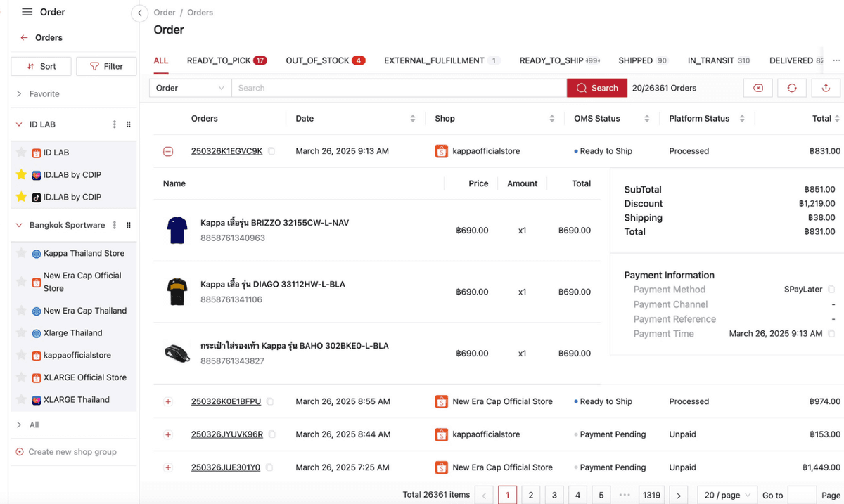Screen dimensions: 844x504
Task: Click the export orders upload icon
Action: [x=826, y=88]
